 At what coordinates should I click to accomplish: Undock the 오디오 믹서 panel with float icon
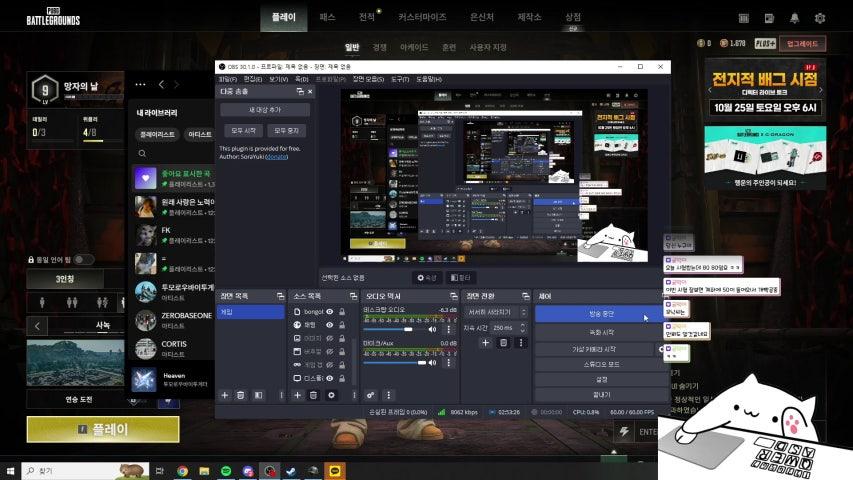point(454,296)
